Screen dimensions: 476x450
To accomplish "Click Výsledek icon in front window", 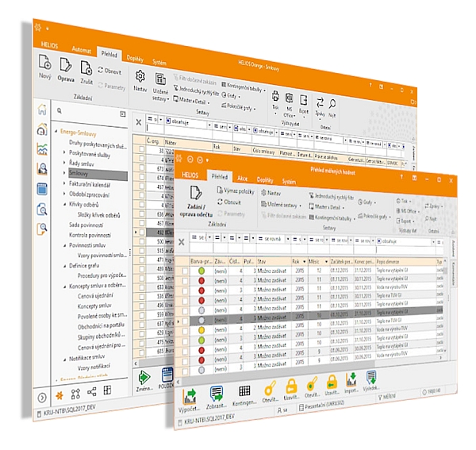I will 371,378.
